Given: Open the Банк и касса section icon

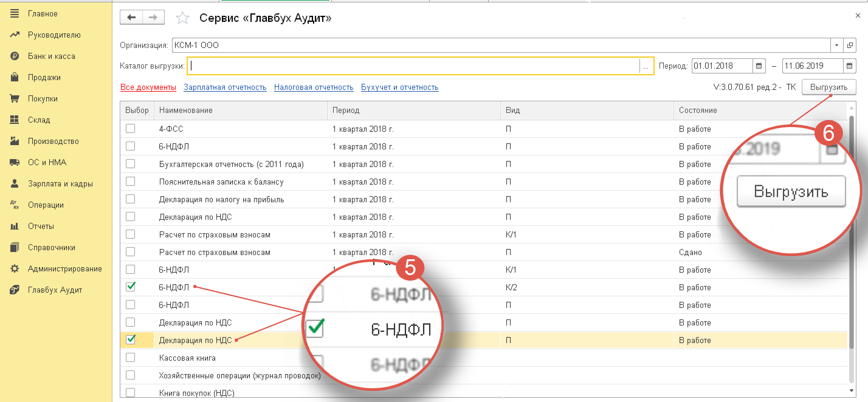Looking at the screenshot, I should (x=15, y=56).
